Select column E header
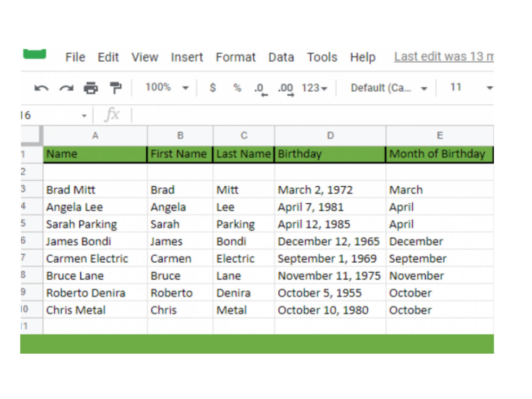This screenshot has width=532, height=399. [x=440, y=136]
